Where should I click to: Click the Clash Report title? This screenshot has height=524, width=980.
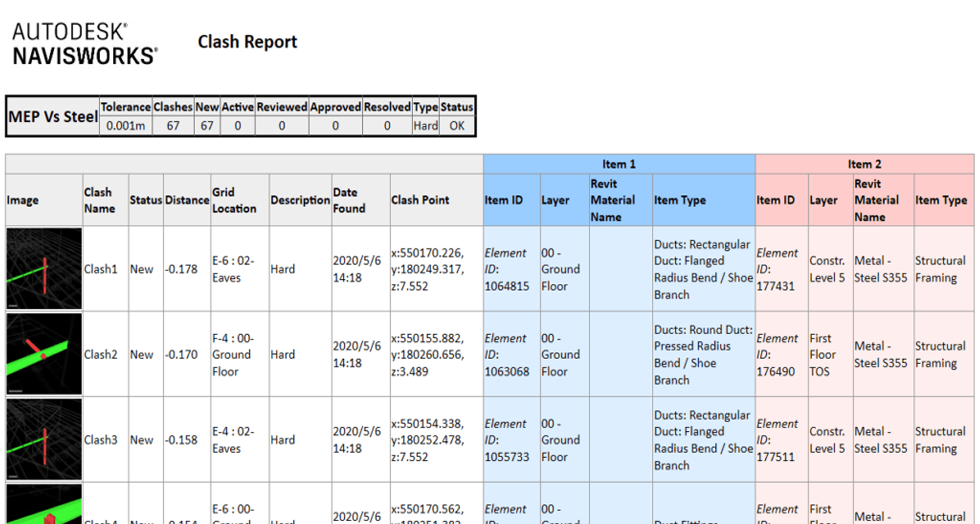[247, 42]
